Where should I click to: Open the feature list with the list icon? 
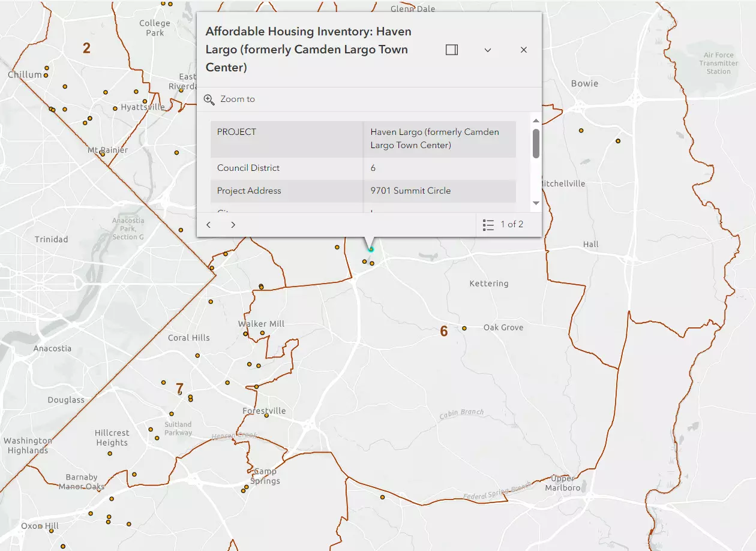(x=488, y=224)
